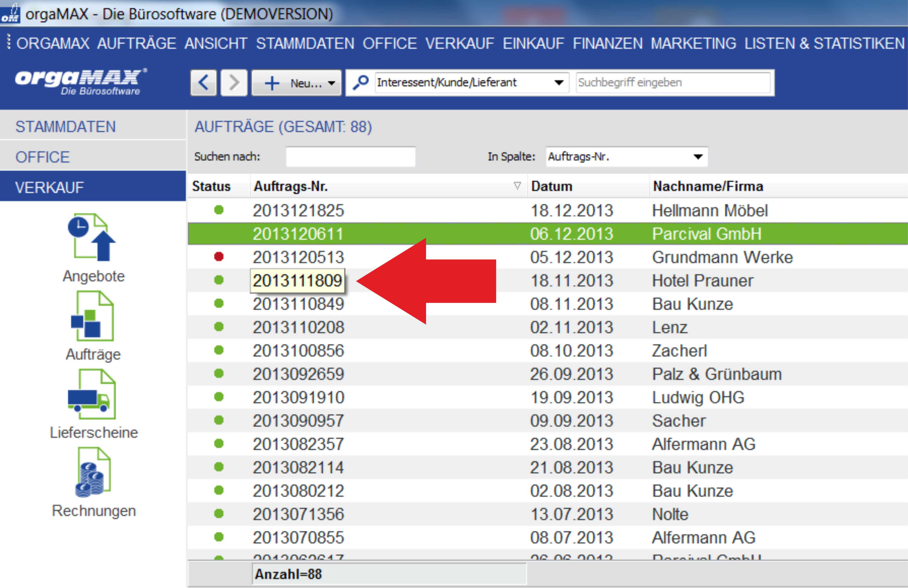
Task: Open the FINANZEN menu
Action: 608,43
